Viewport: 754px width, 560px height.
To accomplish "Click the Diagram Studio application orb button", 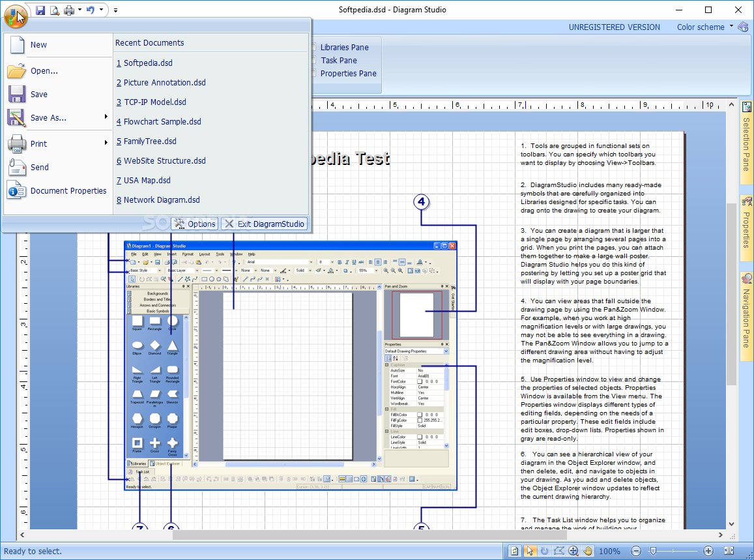I will 15,16.
